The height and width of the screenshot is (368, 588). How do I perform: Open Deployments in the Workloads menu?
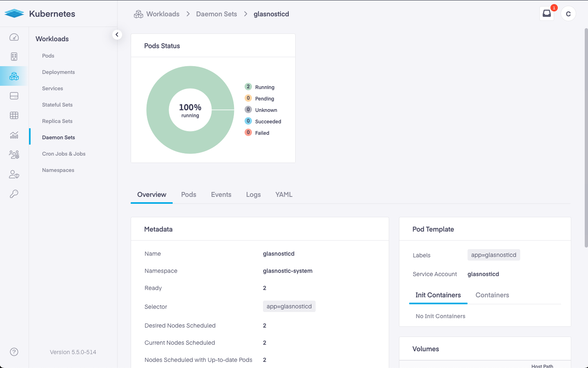(x=58, y=72)
